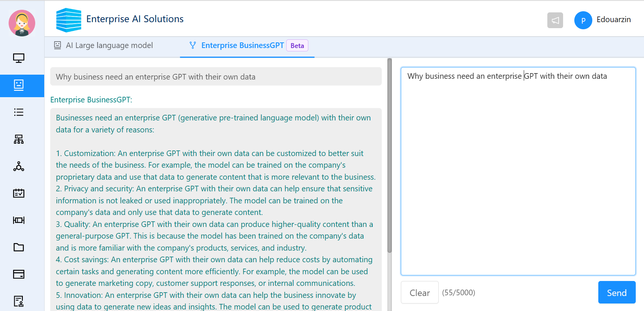
Task: Open the document user icon at sidebar bottom
Action: pos(19,301)
